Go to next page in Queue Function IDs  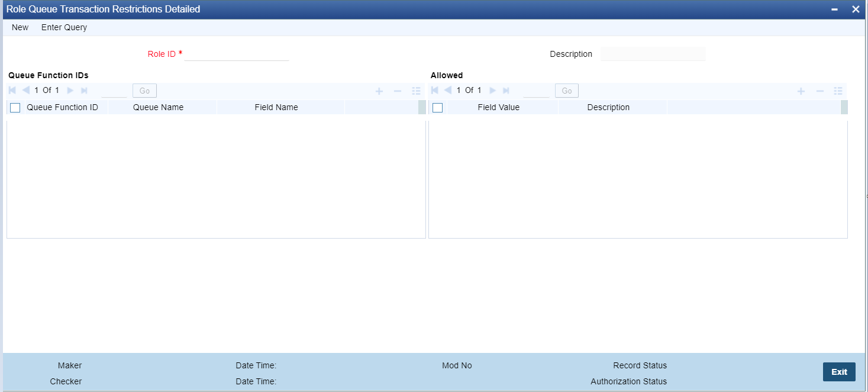click(70, 91)
